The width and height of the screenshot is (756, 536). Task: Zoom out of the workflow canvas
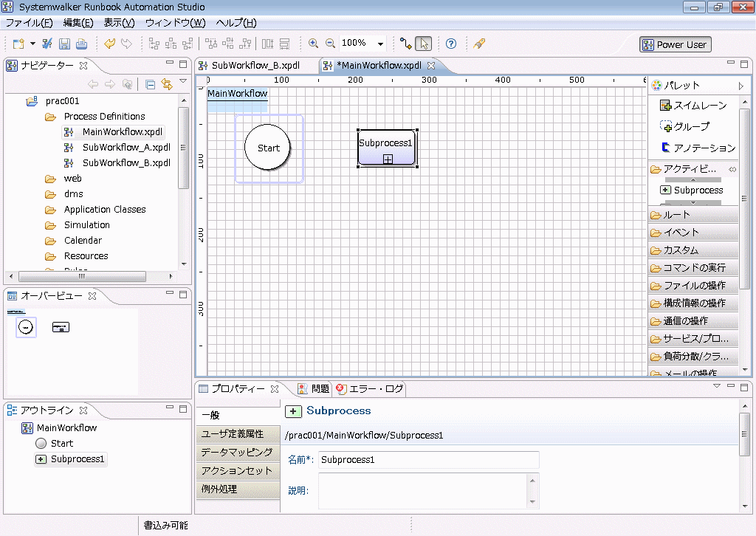point(330,44)
